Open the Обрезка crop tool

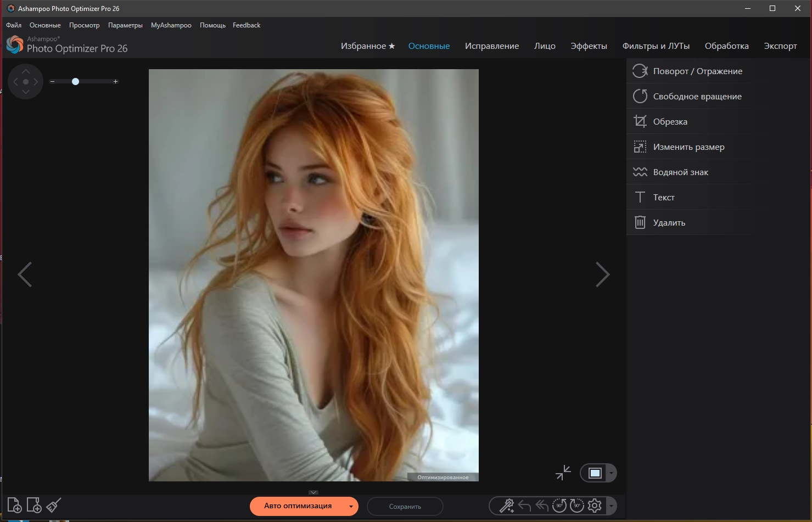pyautogui.click(x=670, y=122)
